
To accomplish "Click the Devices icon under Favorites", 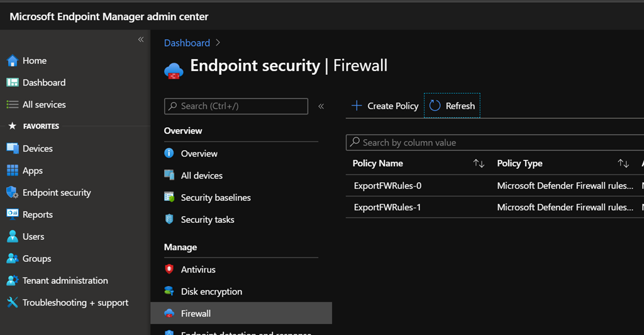I will (x=13, y=149).
